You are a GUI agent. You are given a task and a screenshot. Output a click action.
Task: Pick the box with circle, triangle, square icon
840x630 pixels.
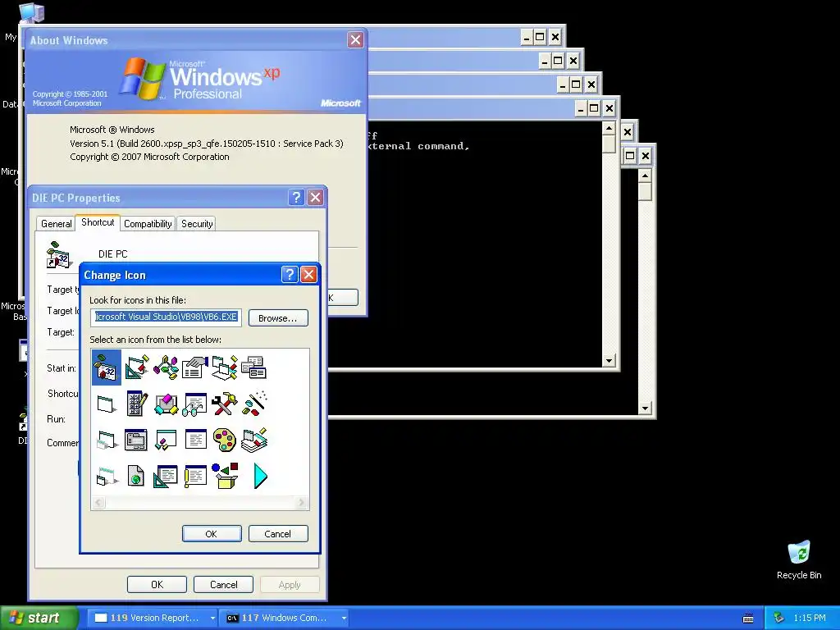tap(225, 476)
